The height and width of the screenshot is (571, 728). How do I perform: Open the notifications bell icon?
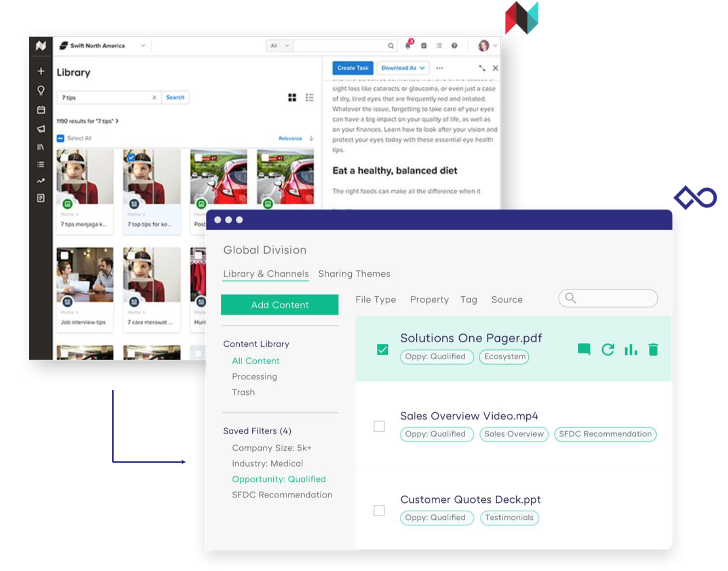tap(408, 46)
